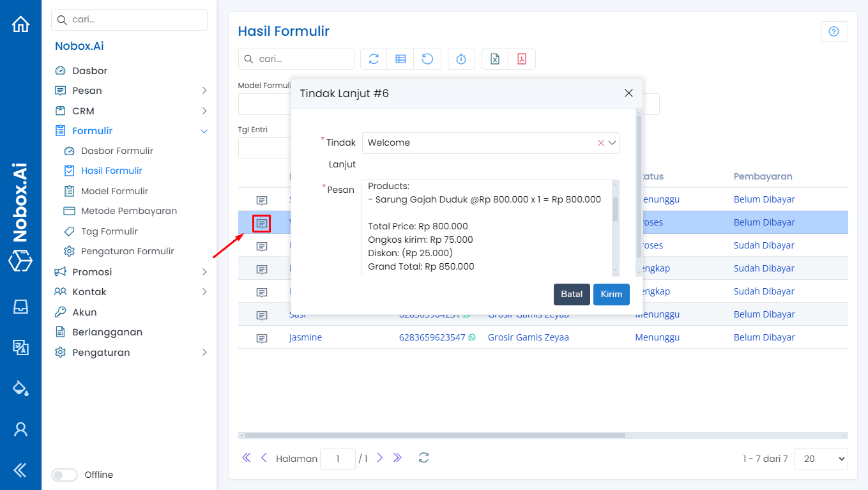Toggle the Offline switch at bottom left
Image resolution: width=868 pixels, height=490 pixels.
click(64, 475)
